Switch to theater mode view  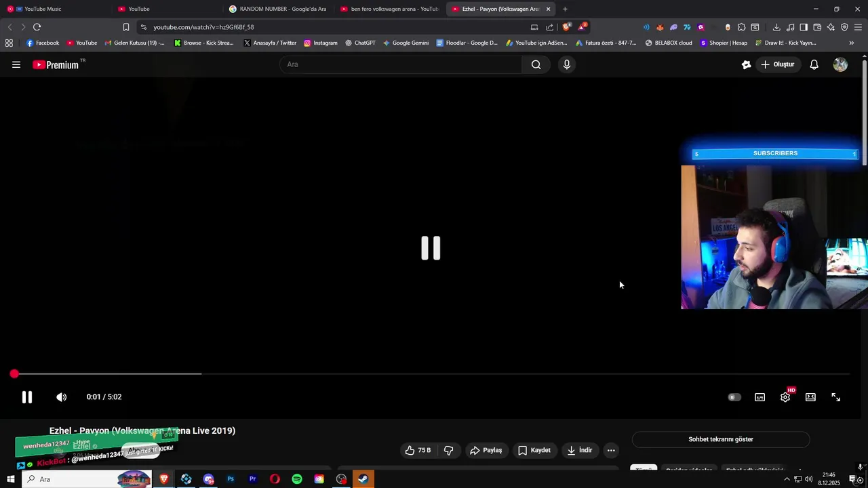pyautogui.click(x=810, y=397)
